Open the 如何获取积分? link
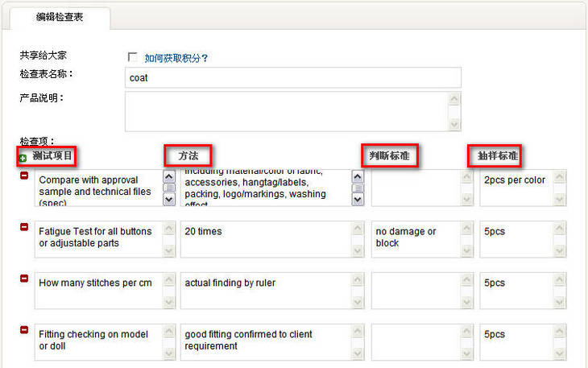 coord(176,58)
